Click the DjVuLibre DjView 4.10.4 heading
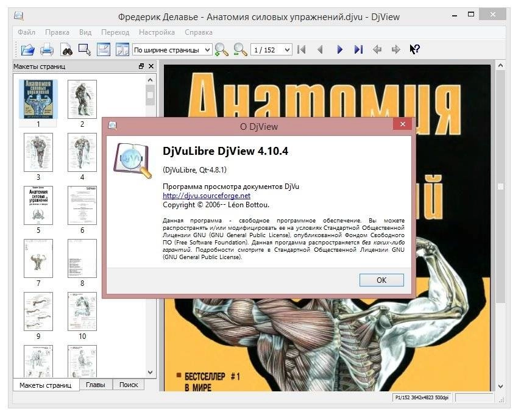This screenshot has width=521, height=420. 225,151
